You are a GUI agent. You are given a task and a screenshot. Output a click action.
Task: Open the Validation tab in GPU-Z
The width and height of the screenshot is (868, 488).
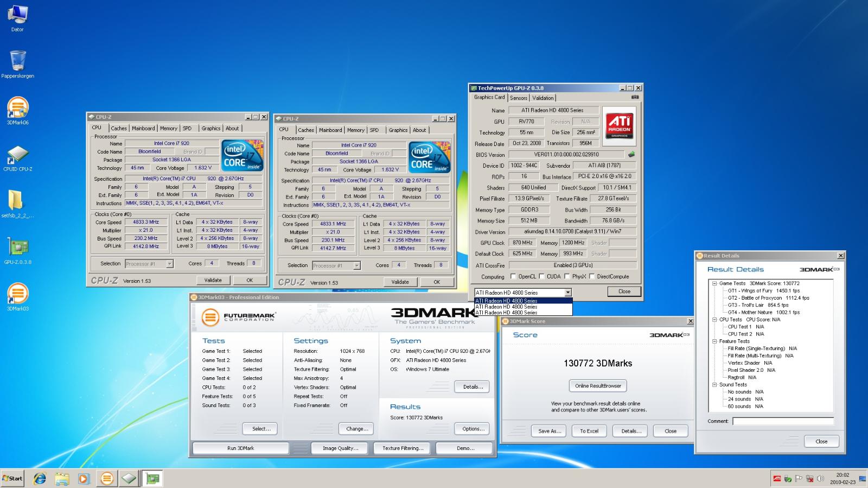pos(543,98)
